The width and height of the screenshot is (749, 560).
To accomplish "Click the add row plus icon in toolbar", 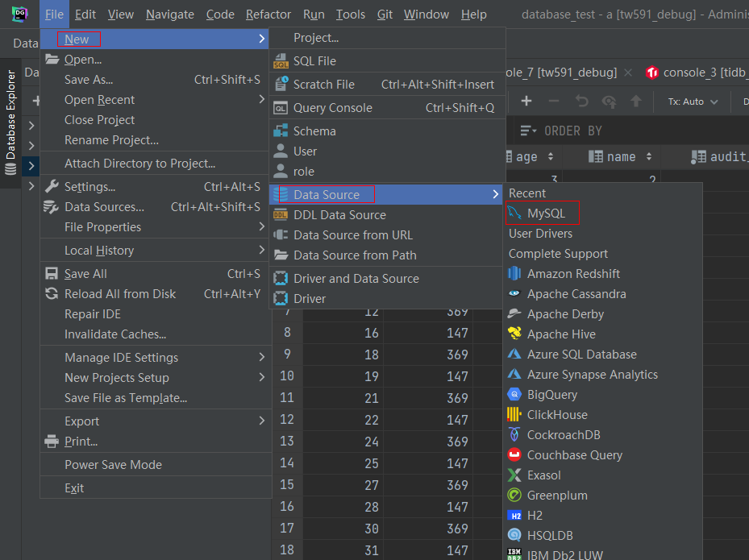I will coord(526,102).
